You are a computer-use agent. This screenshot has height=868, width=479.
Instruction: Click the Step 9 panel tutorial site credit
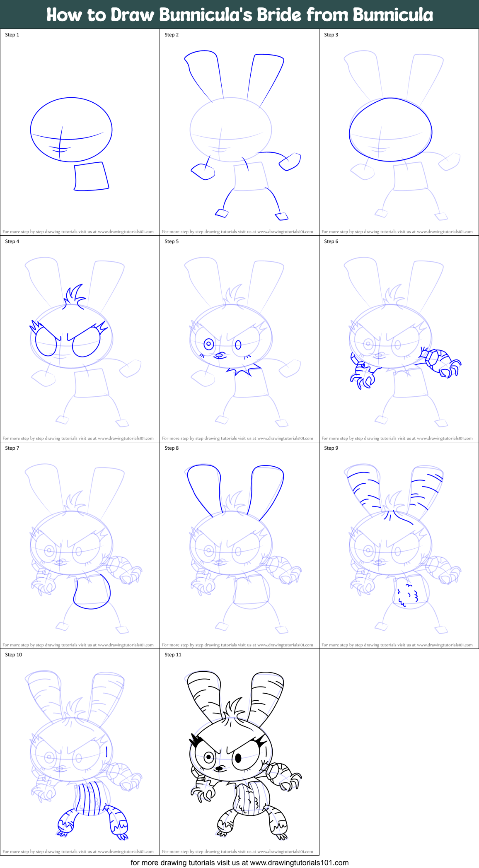click(x=397, y=645)
